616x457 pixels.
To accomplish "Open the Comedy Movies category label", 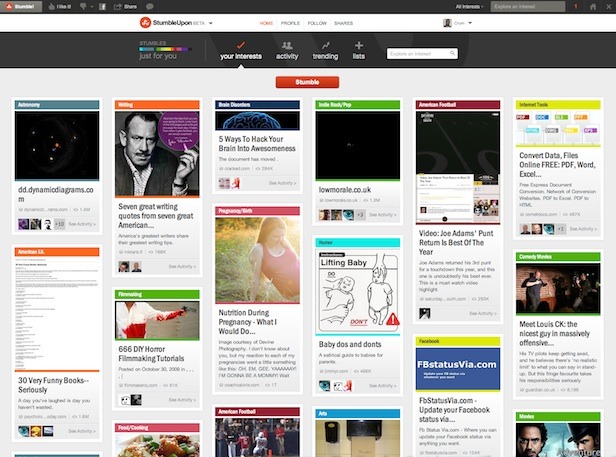I will (558, 257).
